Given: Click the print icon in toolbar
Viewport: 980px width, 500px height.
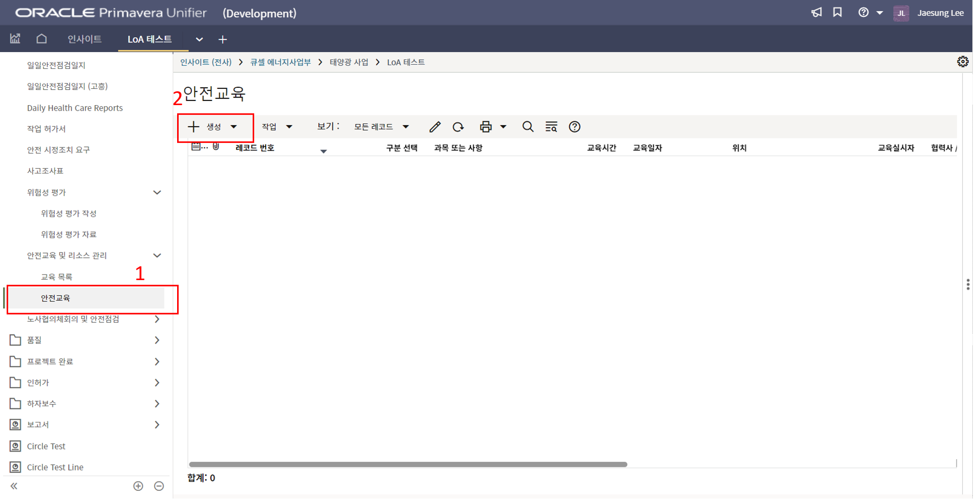Looking at the screenshot, I should coord(485,127).
